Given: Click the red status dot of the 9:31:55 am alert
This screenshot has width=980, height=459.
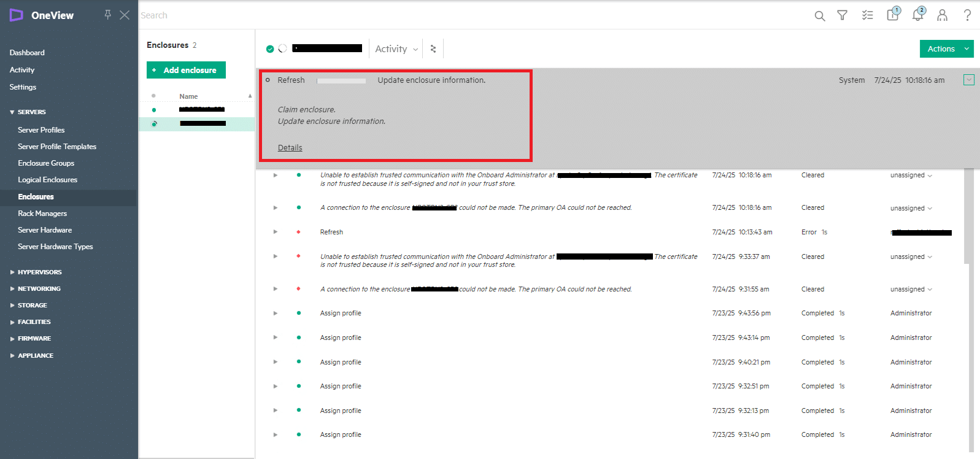Looking at the screenshot, I should [x=299, y=288].
